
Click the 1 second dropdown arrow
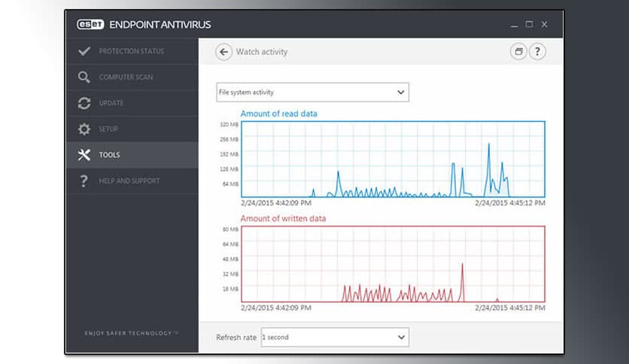[401, 337]
